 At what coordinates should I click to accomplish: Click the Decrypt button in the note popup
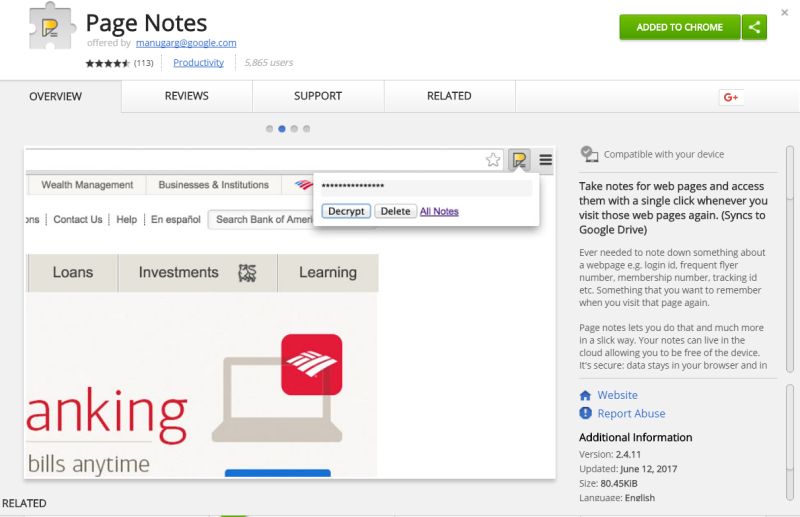(346, 211)
